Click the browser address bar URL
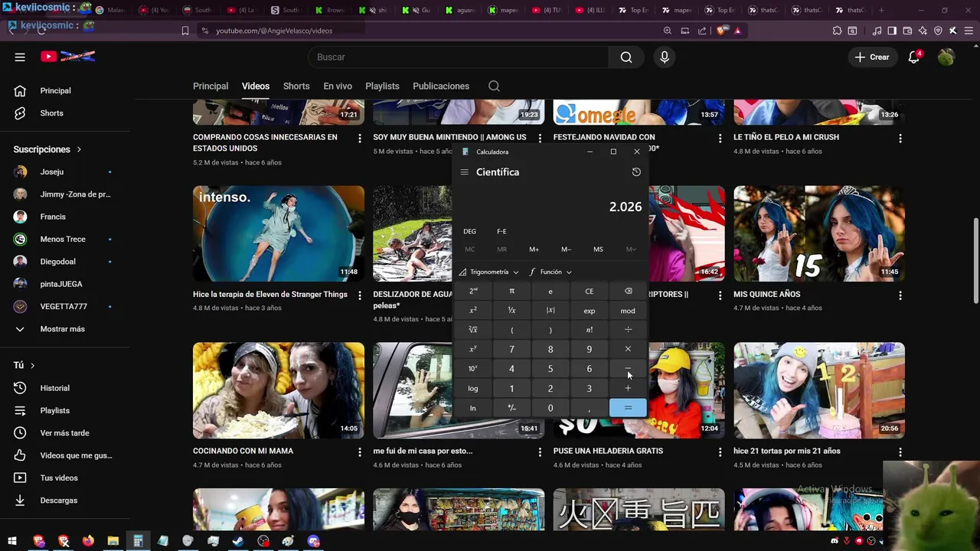Image resolution: width=980 pixels, height=551 pixels. [274, 31]
